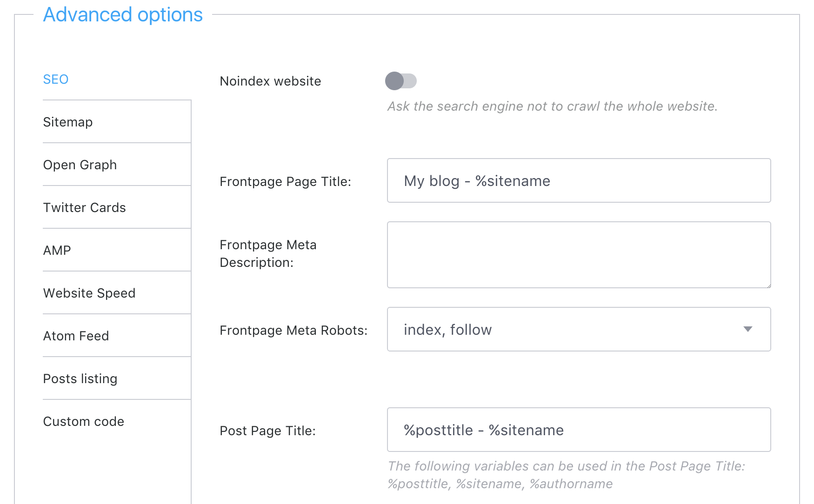This screenshot has width=814, height=504.
Task: Open the Website Speed section
Action: pyautogui.click(x=89, y=293)
